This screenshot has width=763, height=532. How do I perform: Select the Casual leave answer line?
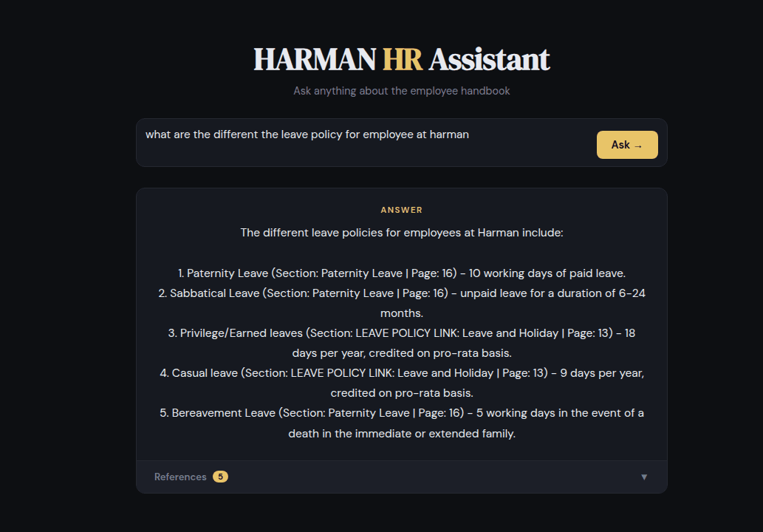coord(401,373)
